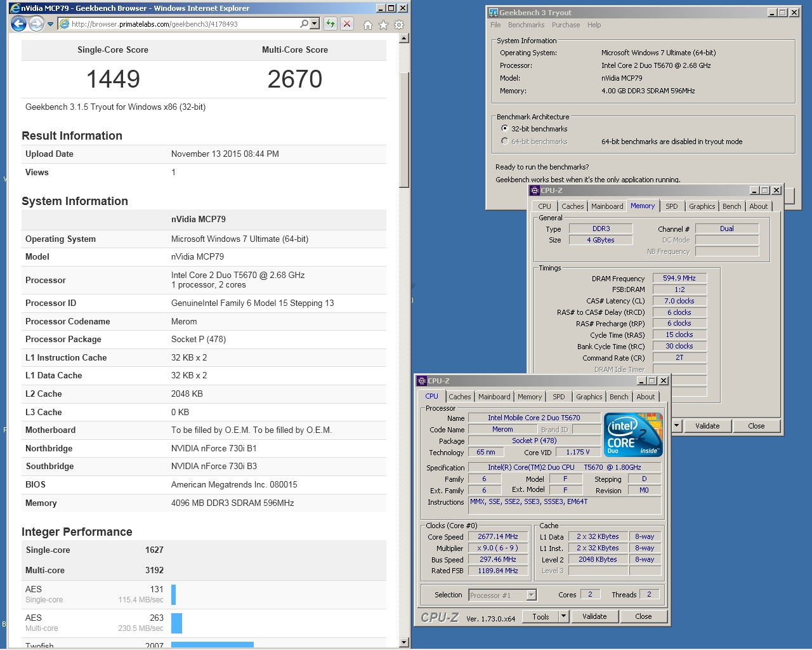The width and height of the screenshot is (812, 650).
Task: Open the IE Home page icon
Action: 367,25
